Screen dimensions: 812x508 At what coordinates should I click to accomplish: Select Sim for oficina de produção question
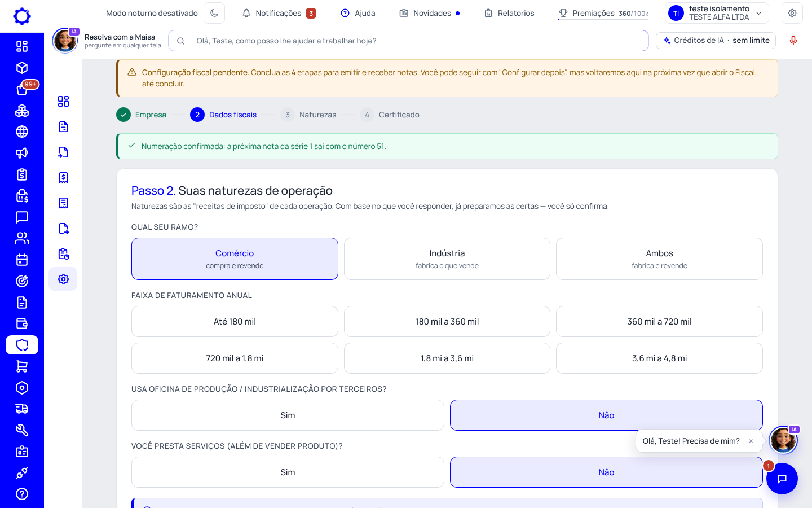[x=288, y=415]
